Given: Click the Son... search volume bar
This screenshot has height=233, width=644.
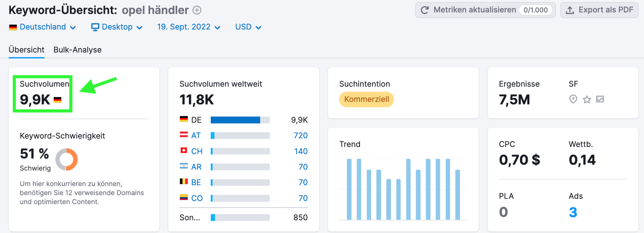Looking at the screenshot, I should 240,217.
